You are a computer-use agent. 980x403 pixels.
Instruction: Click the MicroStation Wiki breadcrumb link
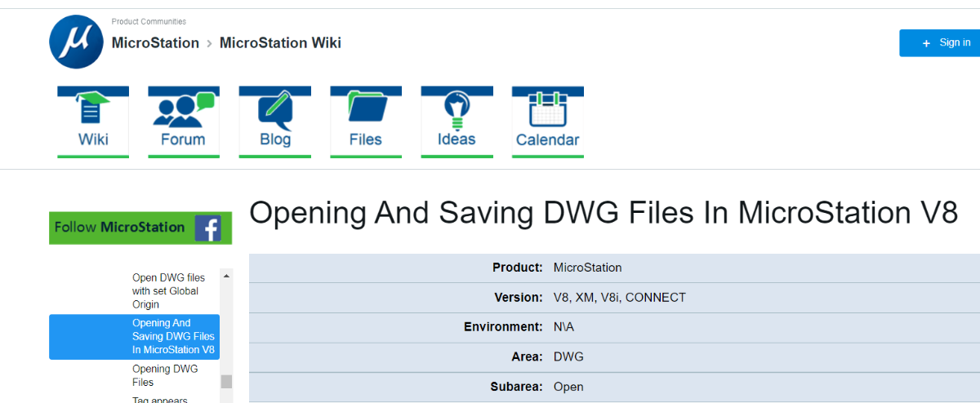click(x=280, y=43)
